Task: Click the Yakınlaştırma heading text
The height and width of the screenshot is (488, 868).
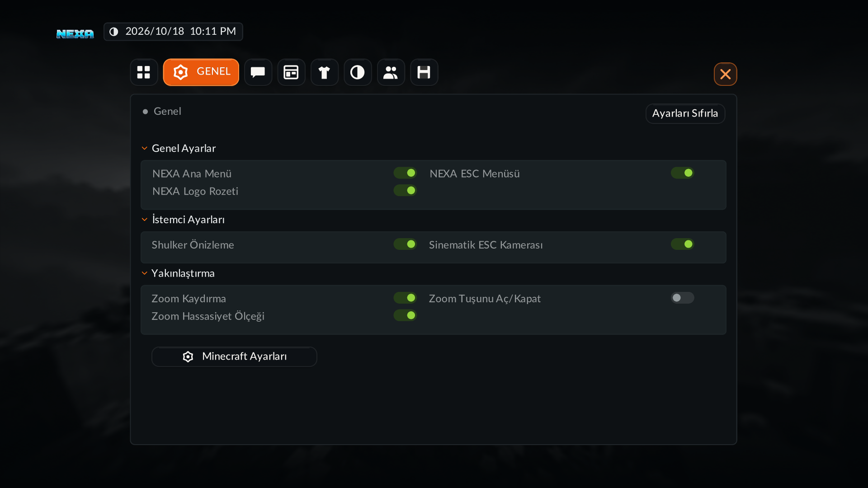Action: [183, 273]
